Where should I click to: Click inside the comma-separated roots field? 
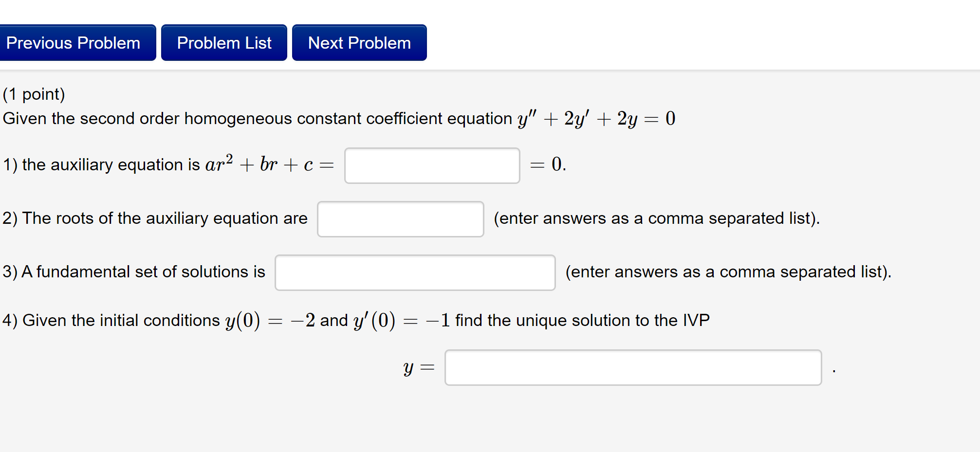coord(400,219)
